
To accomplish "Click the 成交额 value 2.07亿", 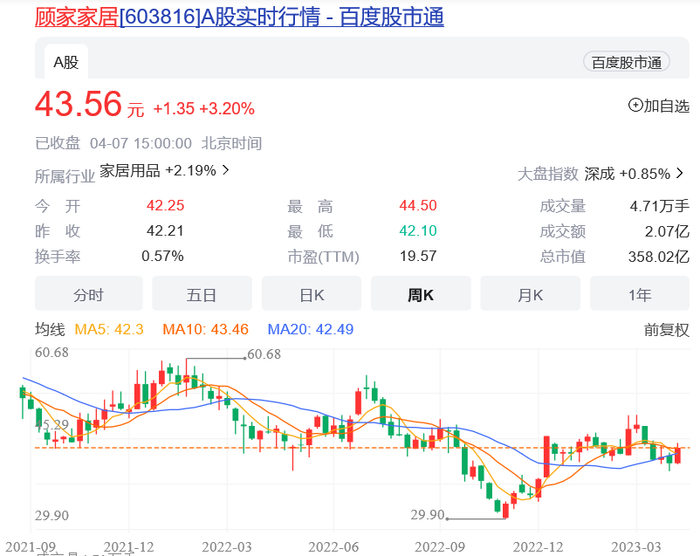I will pos(667,231).
